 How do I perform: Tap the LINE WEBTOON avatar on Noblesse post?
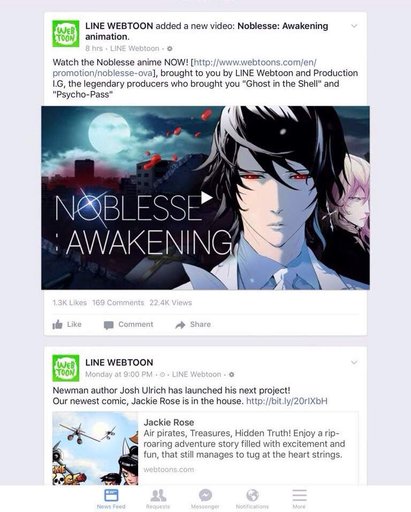pyautogui.click(x=66, y=34)
